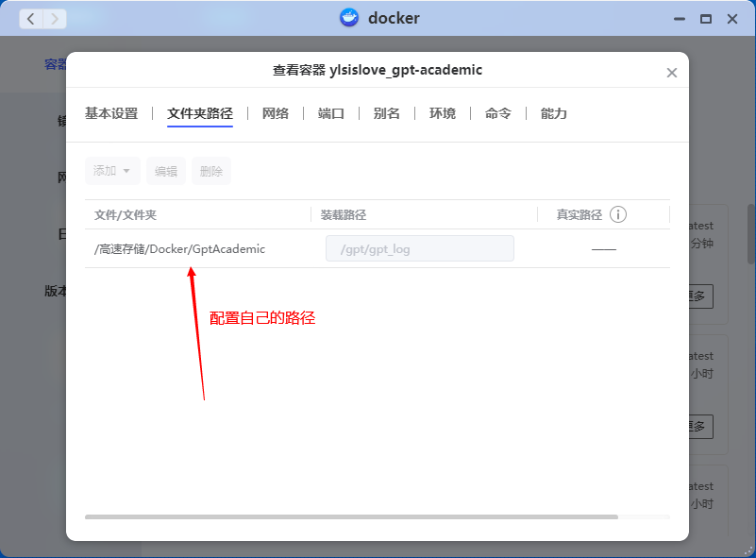Click the info icon beside 真实路径

click(618, 214)
